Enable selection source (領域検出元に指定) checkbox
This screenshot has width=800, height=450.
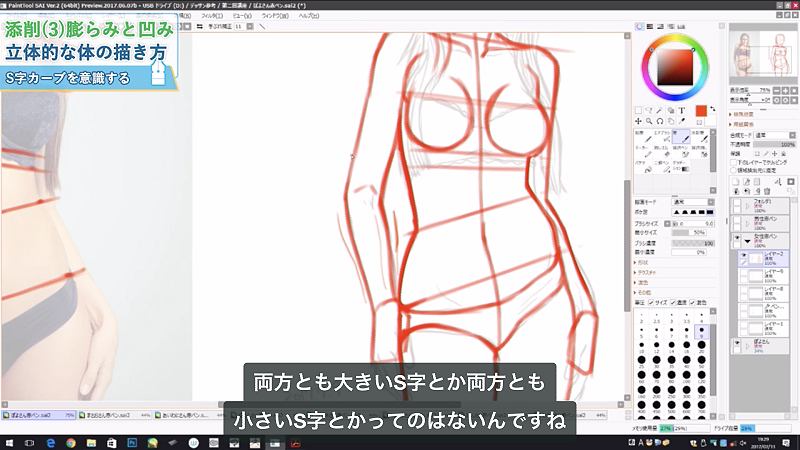click(x=734, y=170)
